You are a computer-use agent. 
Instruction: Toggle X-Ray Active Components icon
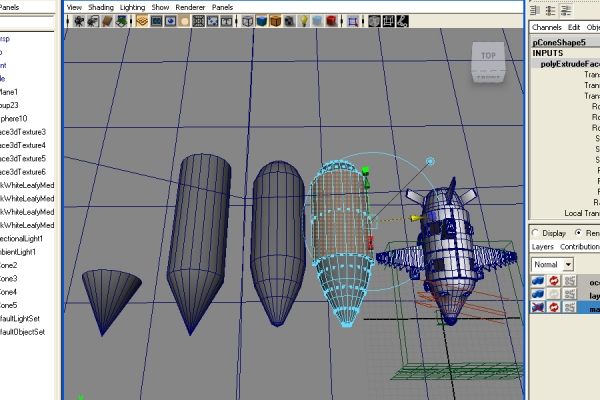(x=388, y=21)
